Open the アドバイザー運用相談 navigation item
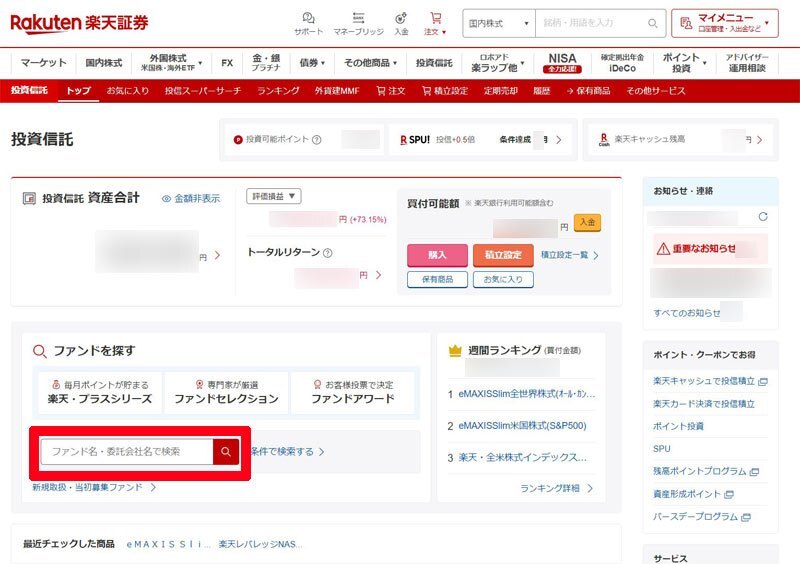800x564 pixels. (x=747, y=63)
